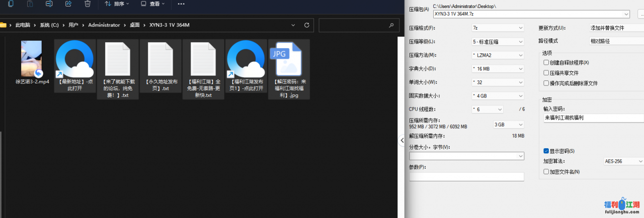The height and width of the screenshot is (218, 644).
Task: Uncheck the 显示密码 checkbox
Action: click(x=546, y=151)
